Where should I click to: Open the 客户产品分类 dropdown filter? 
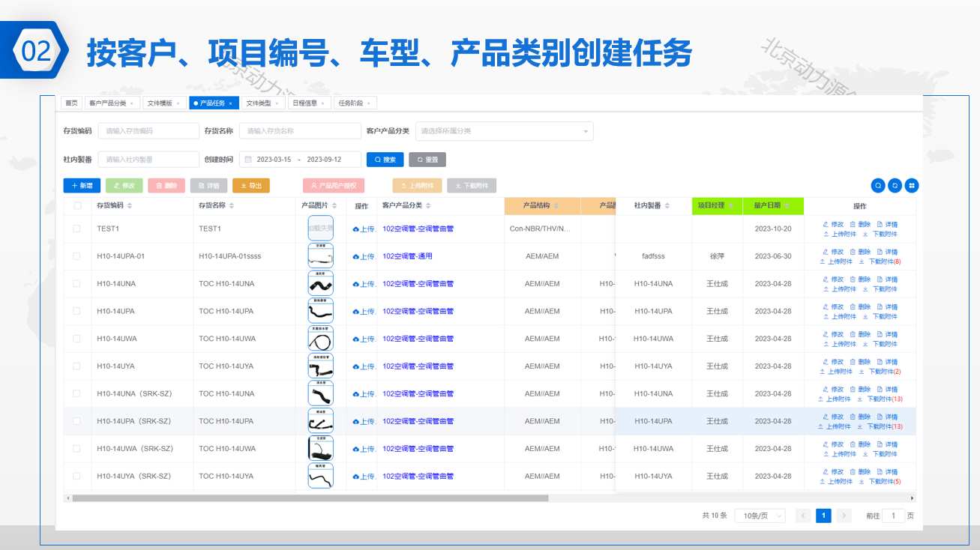coord(504,131)
